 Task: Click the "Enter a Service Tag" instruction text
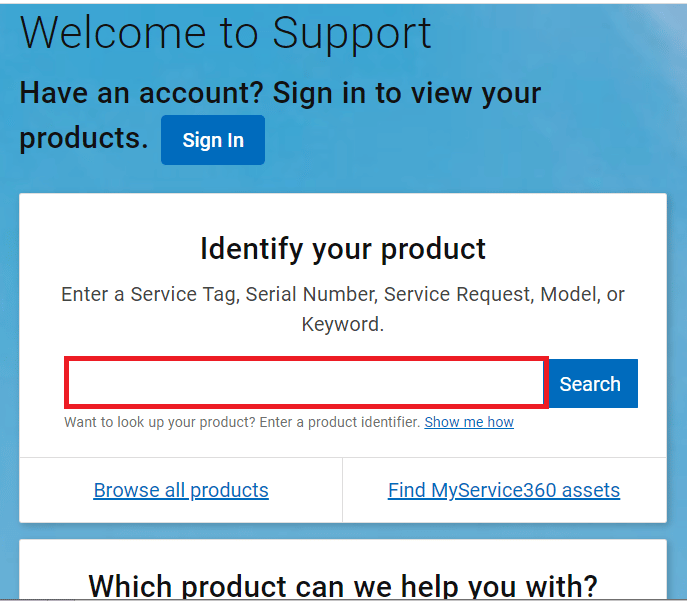click(149, 295)
